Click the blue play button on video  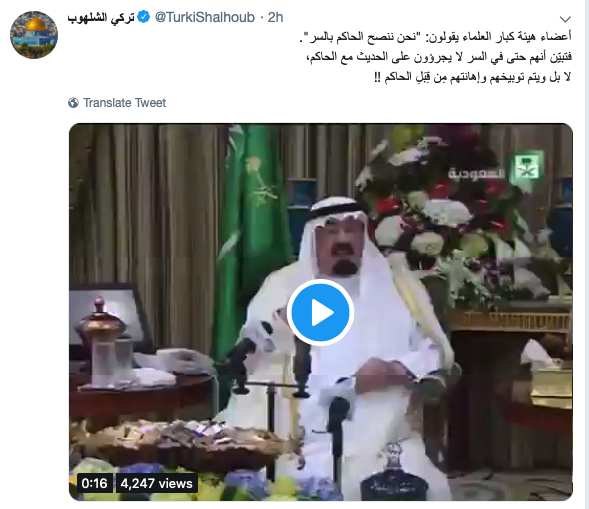click(320, 313)
